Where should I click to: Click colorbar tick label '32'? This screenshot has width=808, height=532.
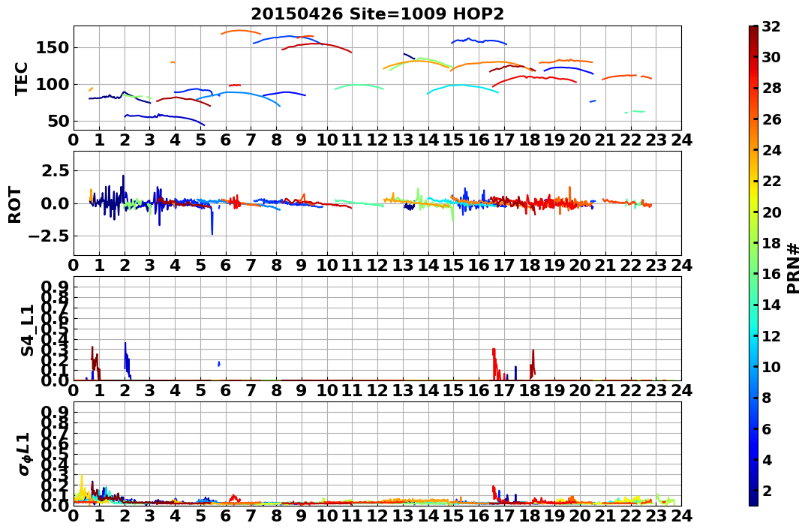tap(771, 26)
